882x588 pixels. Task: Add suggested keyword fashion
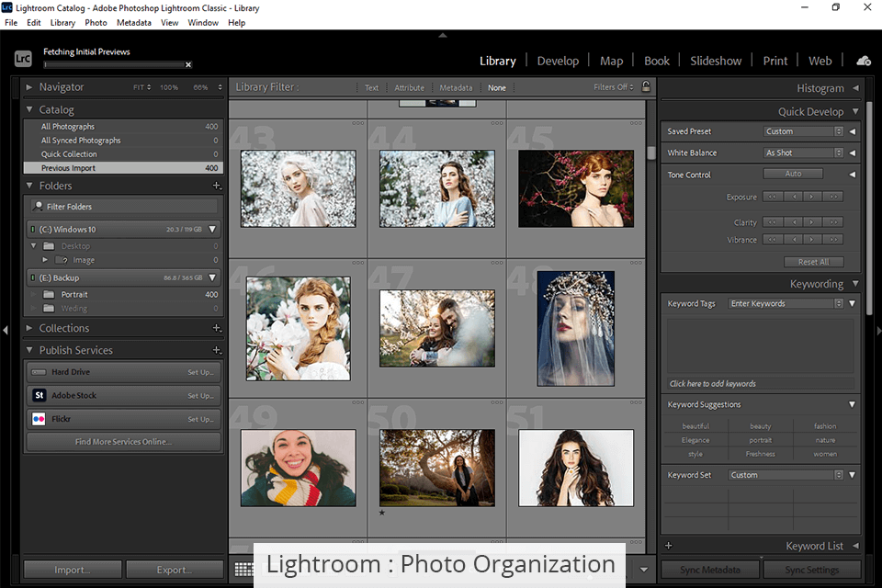click(x=825, y=426)
